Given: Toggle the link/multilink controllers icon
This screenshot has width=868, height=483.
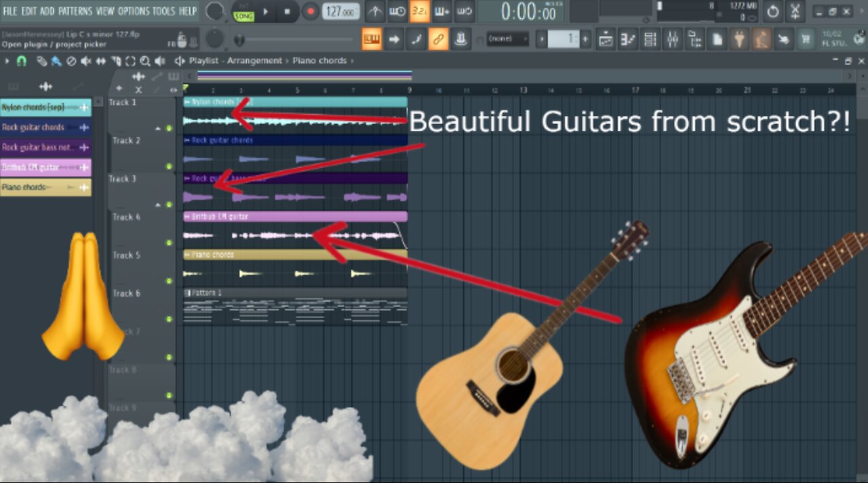Looking at the screenshot, I should 438,39.
